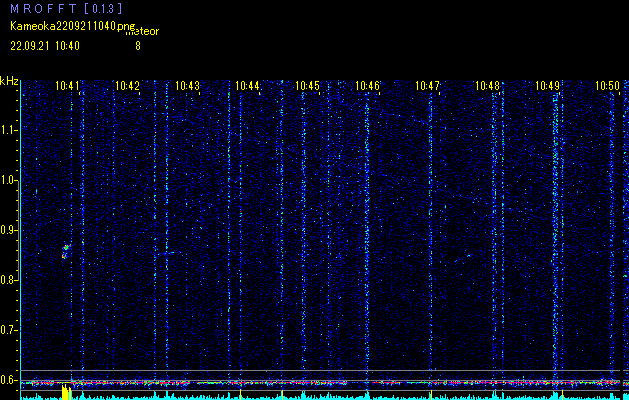Click the 1.0 kHz frequency label

click(8, 180)
